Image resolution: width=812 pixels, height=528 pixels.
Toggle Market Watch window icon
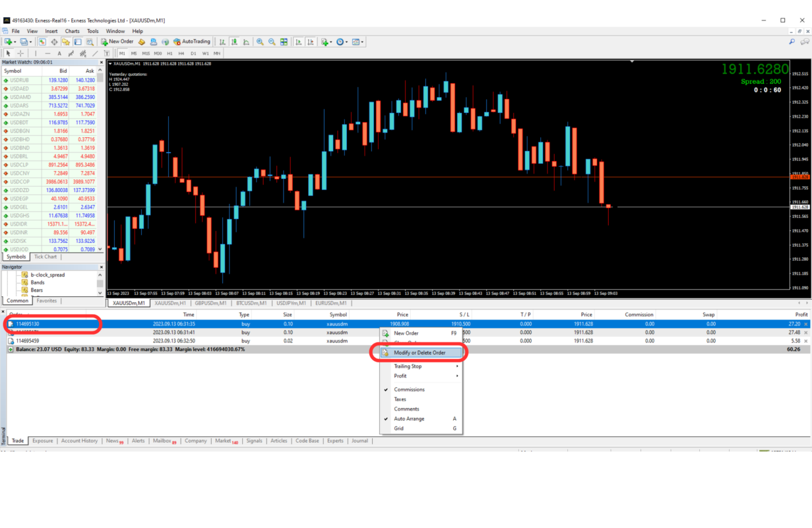tap(42, 42)
